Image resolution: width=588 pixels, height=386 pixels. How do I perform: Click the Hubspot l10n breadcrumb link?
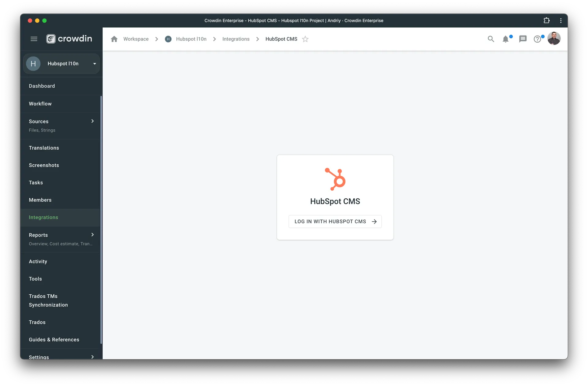(191, 39)
